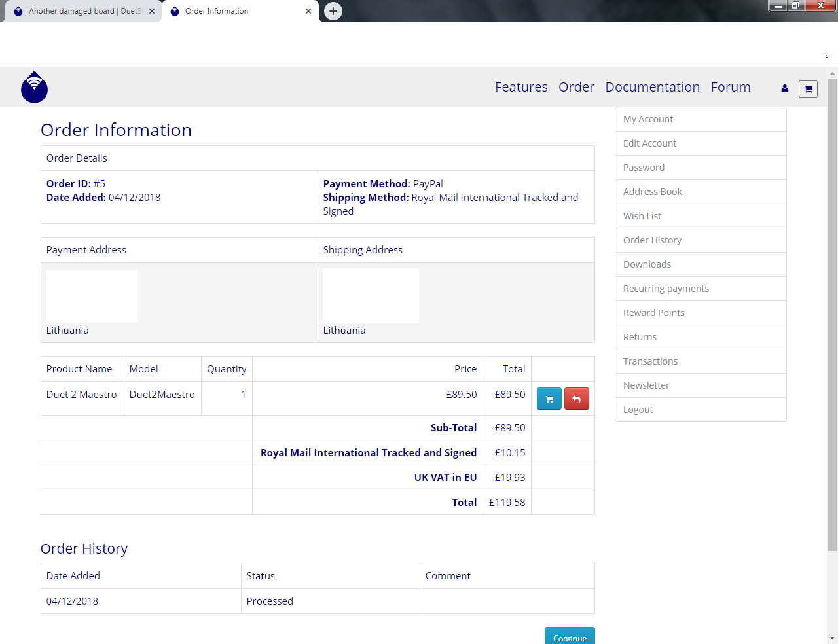
Task: Click the page's vertical scrollbar thumb
Action: pyautogui.click(x=832, y=314)
